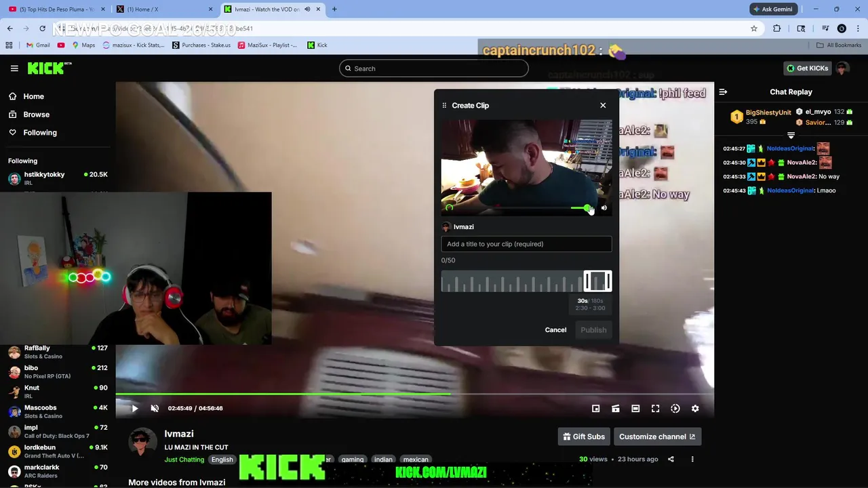This screenshot has height=488, width=868.
Task: Open the Kick hamburger sidebar menu
Action: (14, 68)
